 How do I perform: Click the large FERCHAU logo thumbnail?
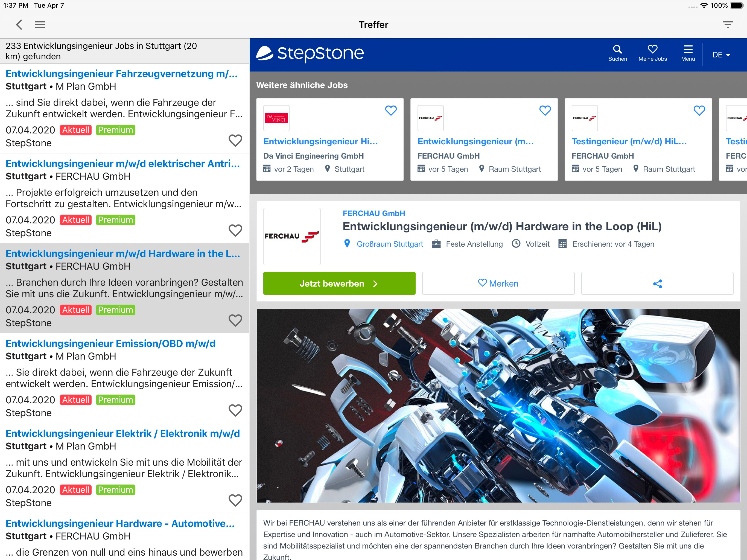click(x=292, y=237)
